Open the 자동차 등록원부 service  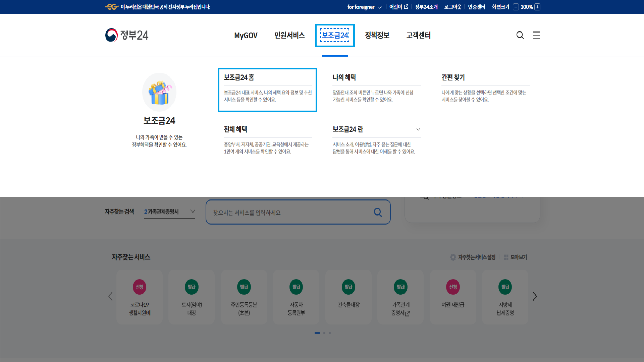point(296,297)
